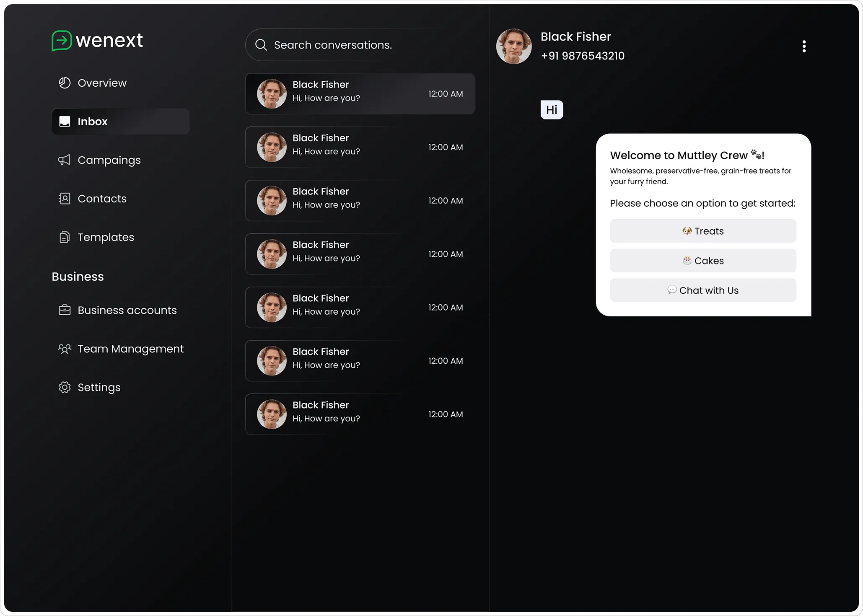This screenshot has height=616, width=863.
Task: Click the Campaings megaphone icon
Action: click(65, 160)
